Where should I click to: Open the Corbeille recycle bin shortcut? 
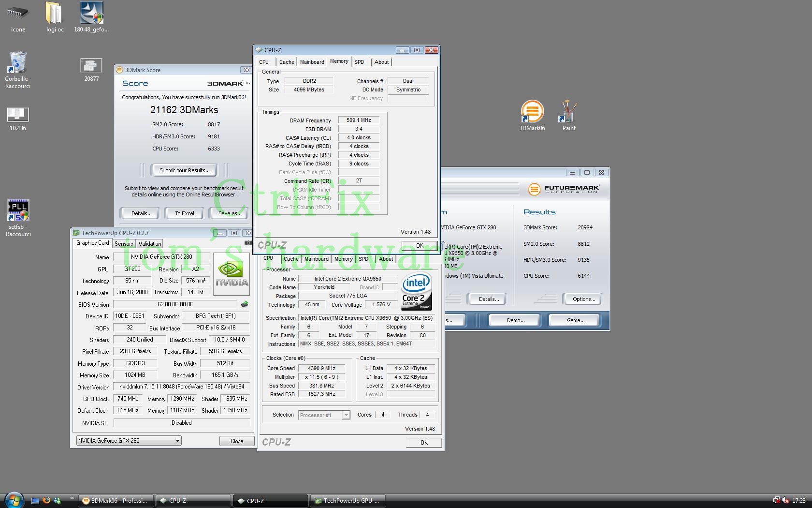pyautogui.click(x=18, y=70)
